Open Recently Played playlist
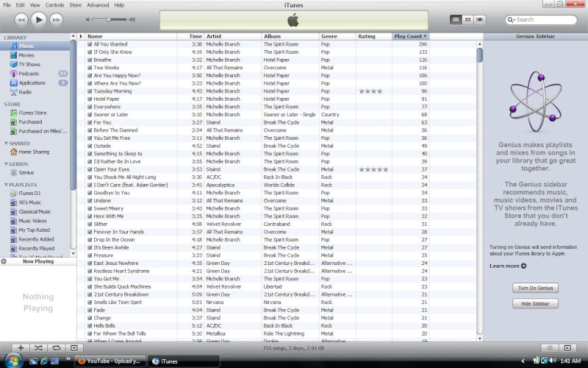This screenshot has width=588, height=368. (x=35, y=248)
